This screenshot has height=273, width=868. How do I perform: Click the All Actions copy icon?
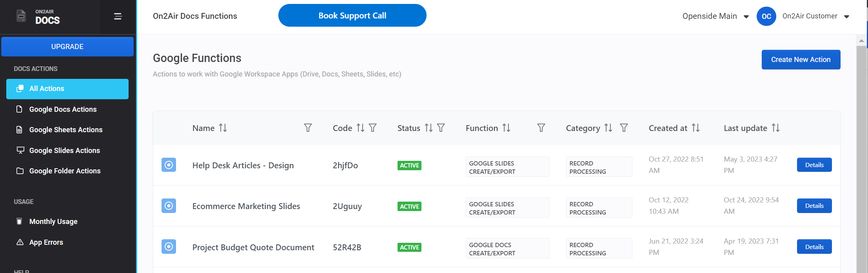click(20, 89)
